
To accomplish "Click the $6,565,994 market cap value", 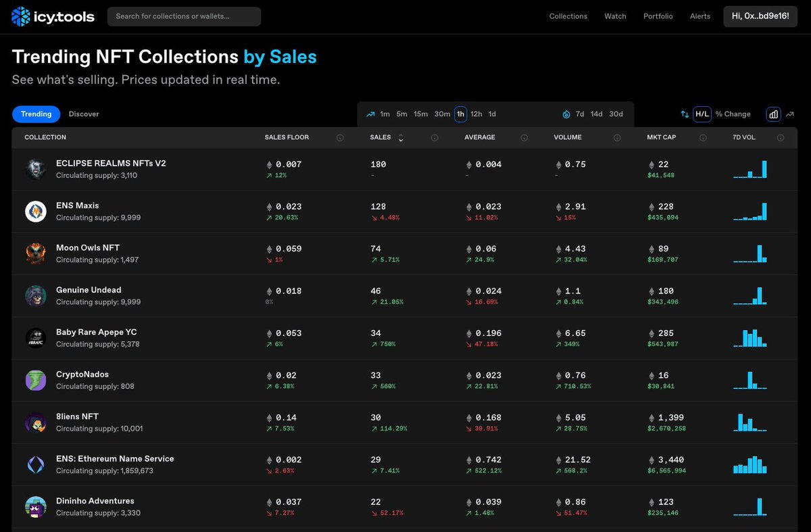I will tap(666, 471).
